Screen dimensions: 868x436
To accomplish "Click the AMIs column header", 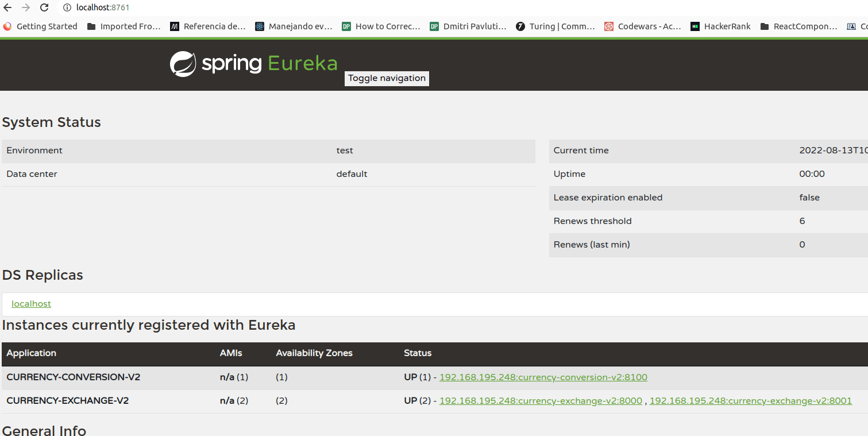I will tap(231, 353).
